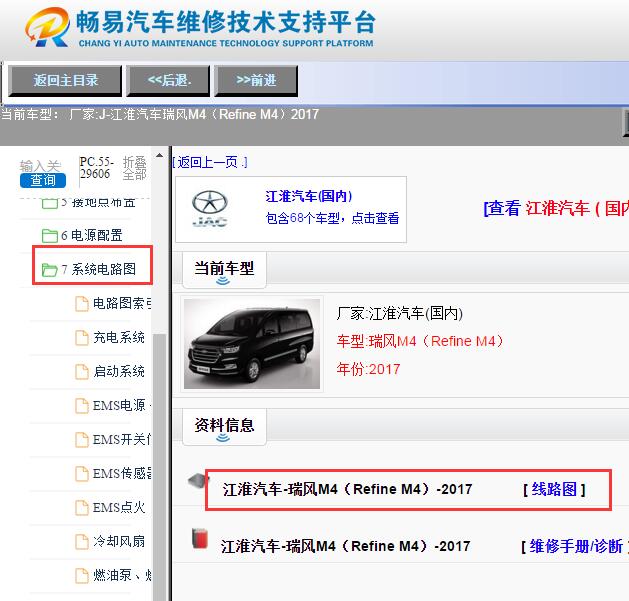Viewport: 629px width, 601px height.
Task: Open the 江淮汽车(国内) brand link
Action: point(308,196)
